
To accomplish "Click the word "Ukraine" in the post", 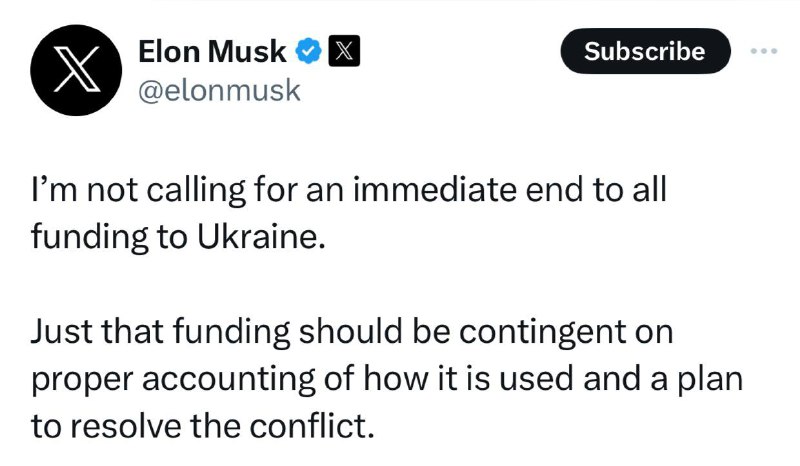I will (x=261, y=237).
